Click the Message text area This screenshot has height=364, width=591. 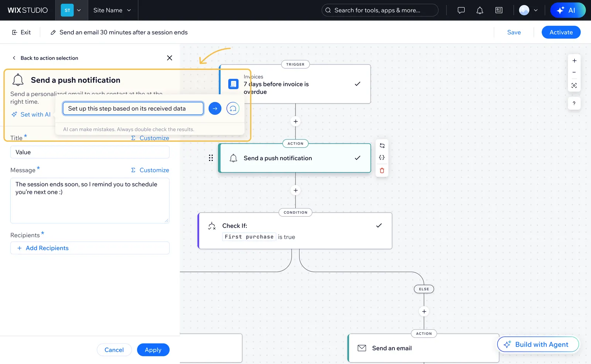(90, 200)
